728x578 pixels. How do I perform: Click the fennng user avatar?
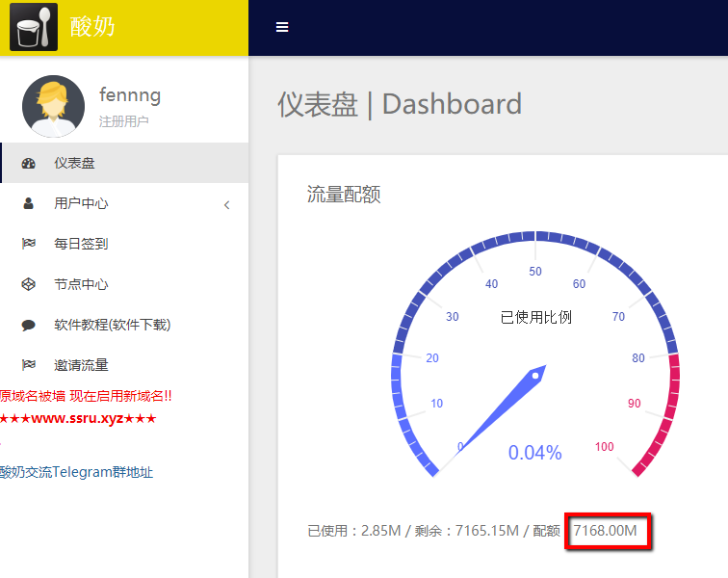click(53, 106)
